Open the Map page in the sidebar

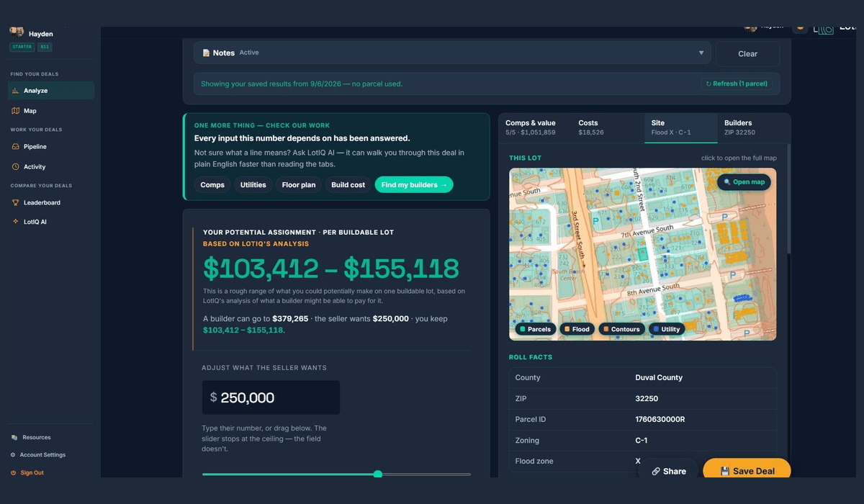click(x=51, y=111)
